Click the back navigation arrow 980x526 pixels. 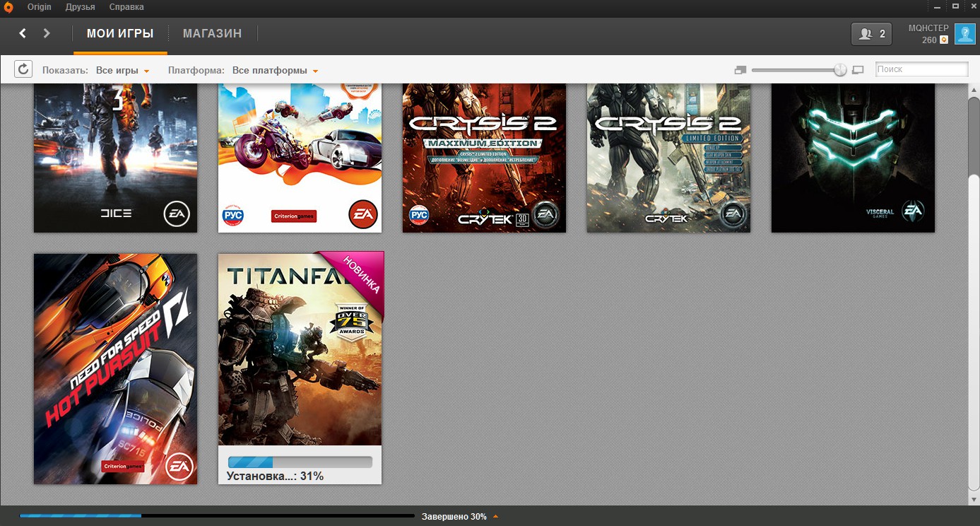point(23,33)
